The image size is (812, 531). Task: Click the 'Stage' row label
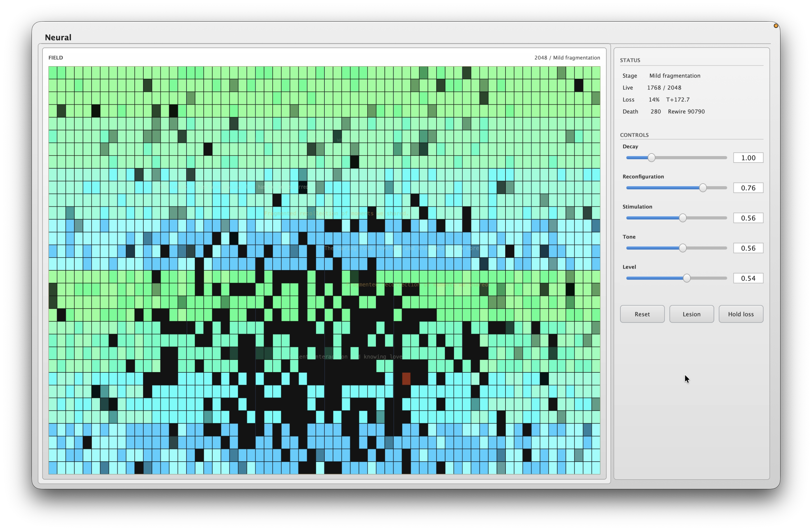629,76
